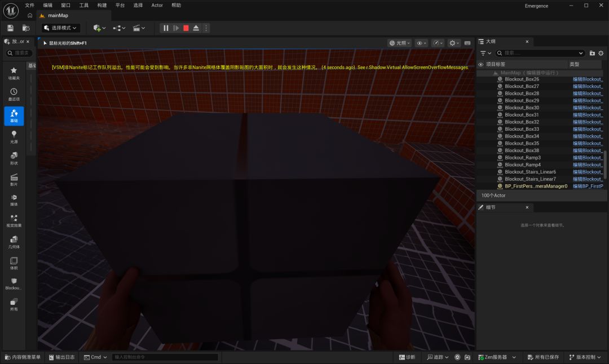Stop the play-in-editor simulation
The height and width of the screenshot is (364, 609).
click(x=186, y=28)
